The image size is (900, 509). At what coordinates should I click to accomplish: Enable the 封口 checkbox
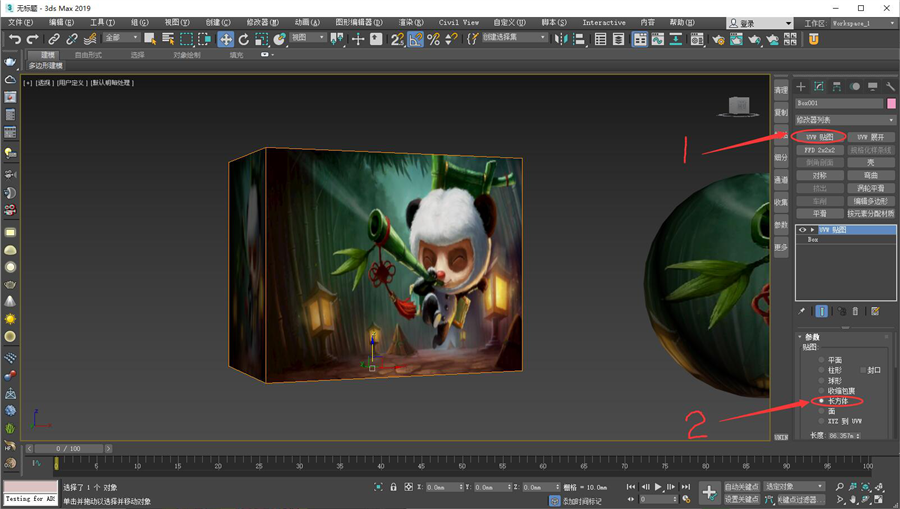point(863,370)
